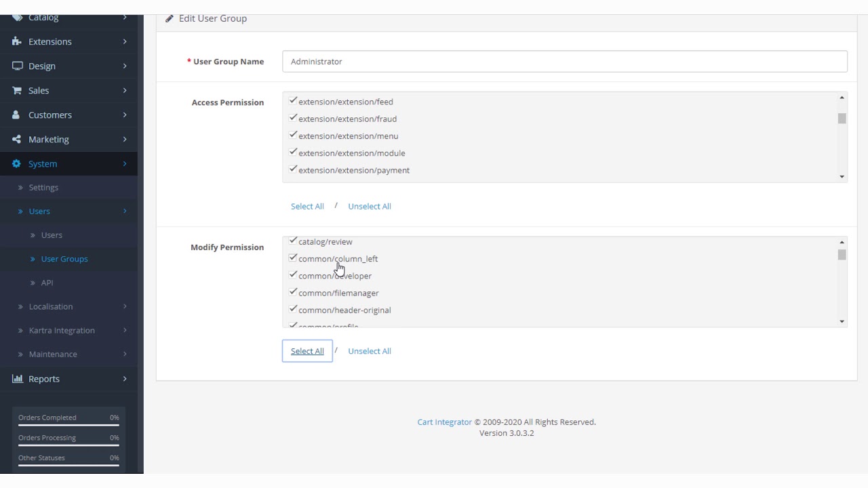Click the Modify Permission list down arrow
Screen dimensions: 868x488
coord(842,321)
